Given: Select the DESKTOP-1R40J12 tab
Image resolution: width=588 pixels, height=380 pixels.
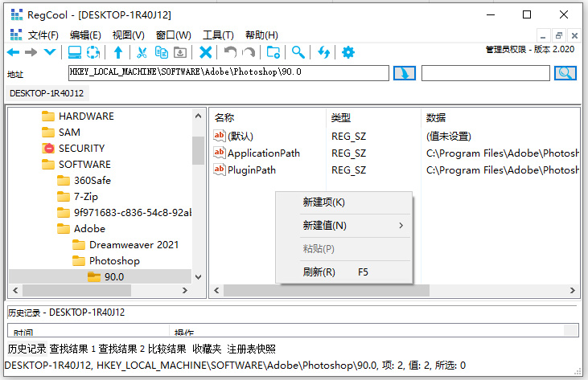Looking at the screenshot, I should [47, 93].
